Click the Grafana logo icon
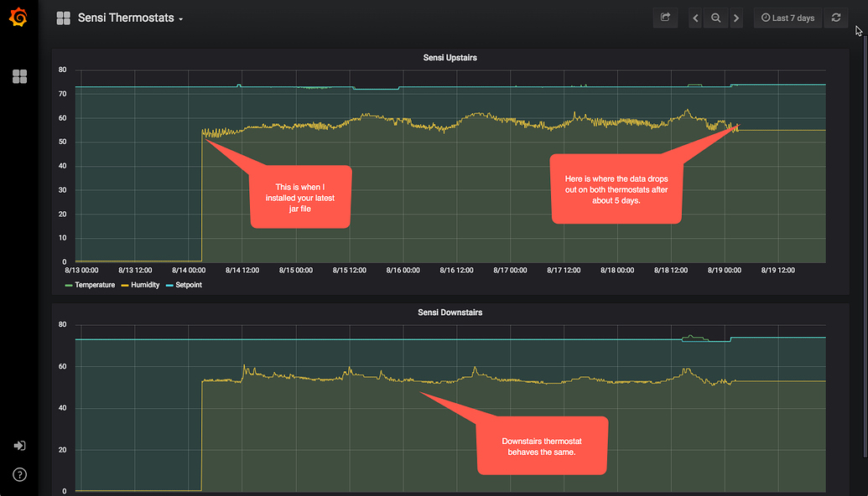 point(18,17)
